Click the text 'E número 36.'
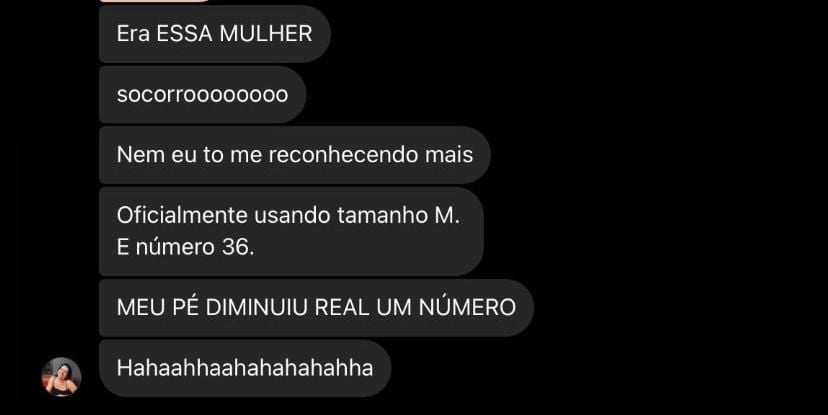The image size is (828, 415). (185, 247)
